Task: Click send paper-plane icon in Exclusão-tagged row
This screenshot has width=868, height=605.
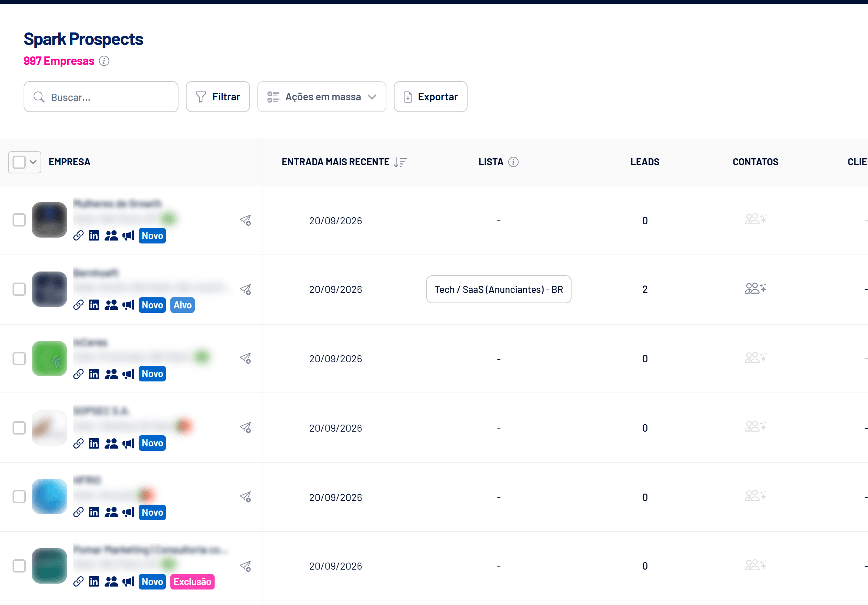Action: tap(245, 566)
